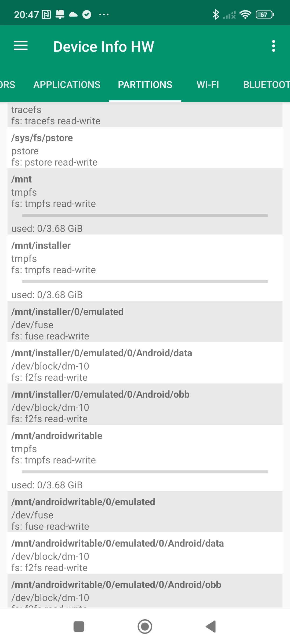Tap the battery level indicator
Screen dimensions: 290x644
pos(265,14)
